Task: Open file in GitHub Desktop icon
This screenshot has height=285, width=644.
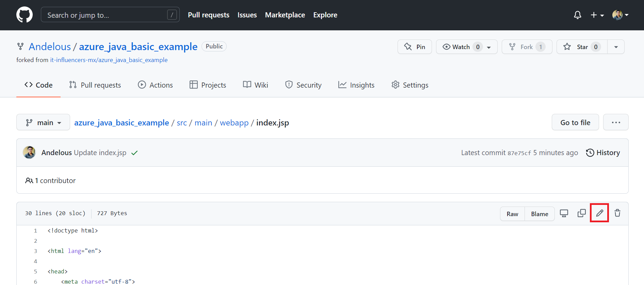Action: click(564, 213)
